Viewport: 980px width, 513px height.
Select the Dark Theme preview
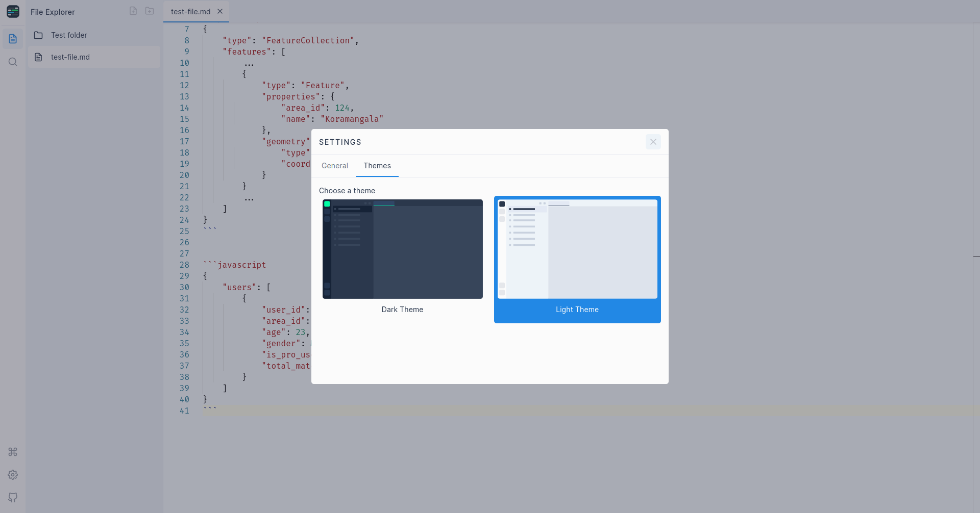click(x=402, y=249)
